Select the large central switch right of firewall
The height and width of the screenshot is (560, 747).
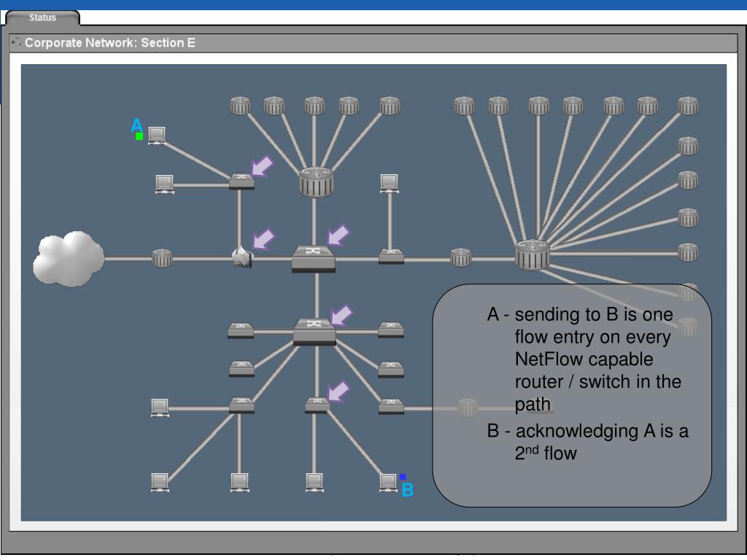(314, 259)
